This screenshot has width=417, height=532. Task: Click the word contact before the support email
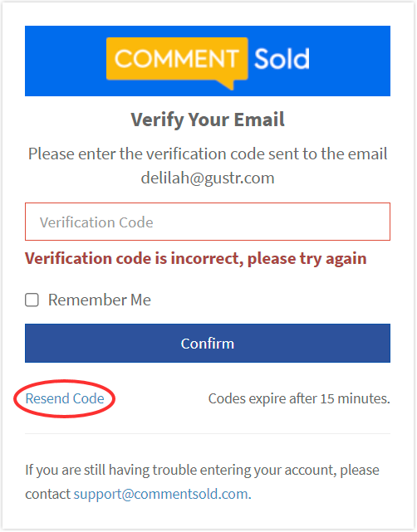coord(47,494)
